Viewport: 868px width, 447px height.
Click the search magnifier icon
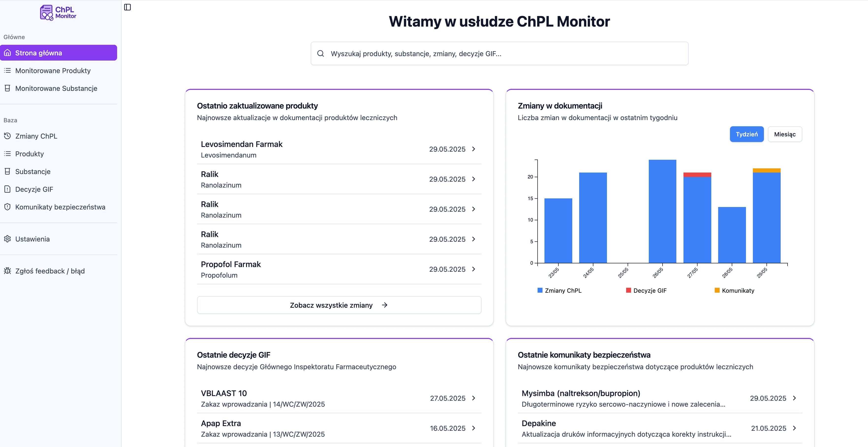coord(320,54)
